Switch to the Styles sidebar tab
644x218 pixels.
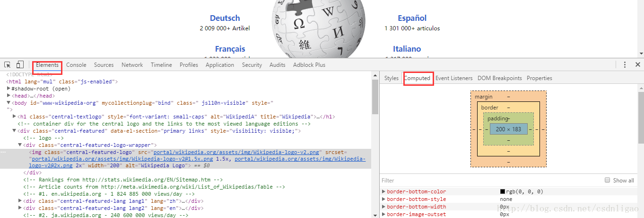point(392,78)
